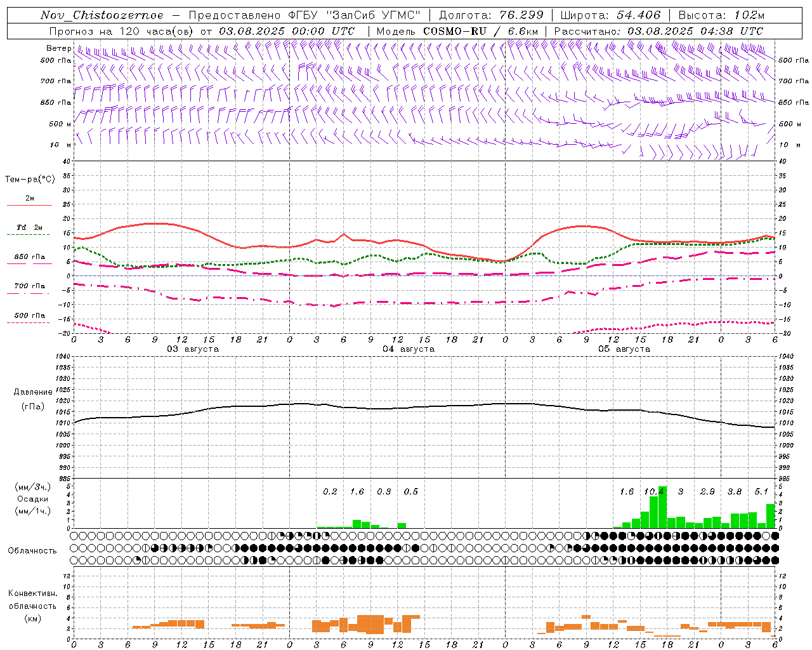Click the 10.4 precipitation total value
The height and width of the screenshot is (650, 812).
(x=654, y=492)
